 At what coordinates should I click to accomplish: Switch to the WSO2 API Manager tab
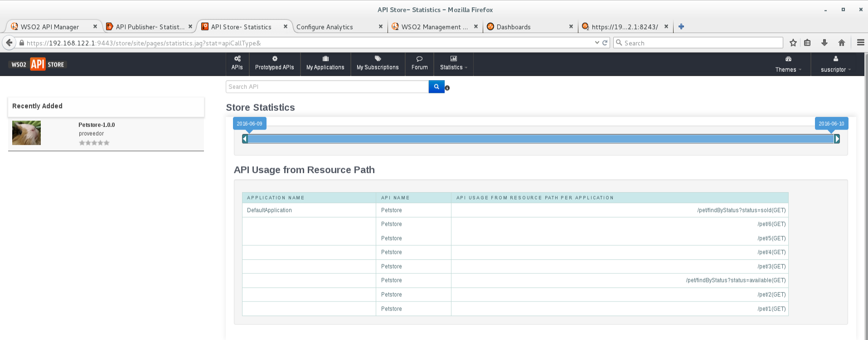pyautogui.click(x=53, y=27)
